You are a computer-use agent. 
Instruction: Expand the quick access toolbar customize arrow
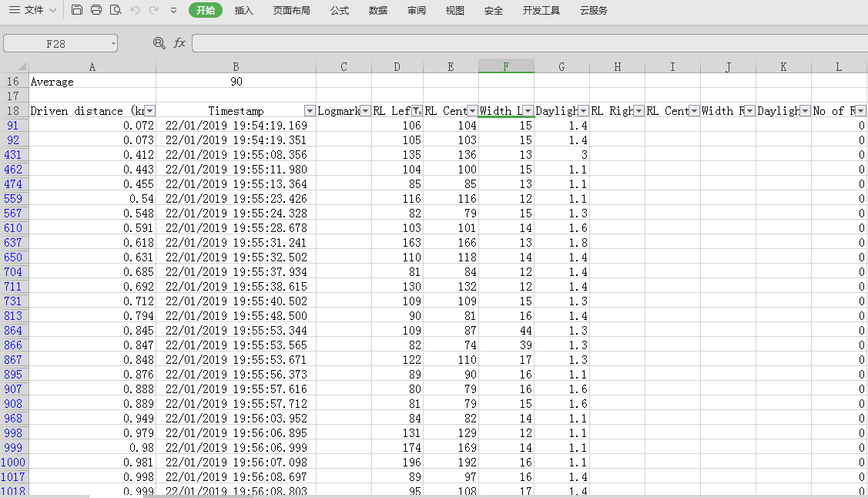(x=173, y=10)
